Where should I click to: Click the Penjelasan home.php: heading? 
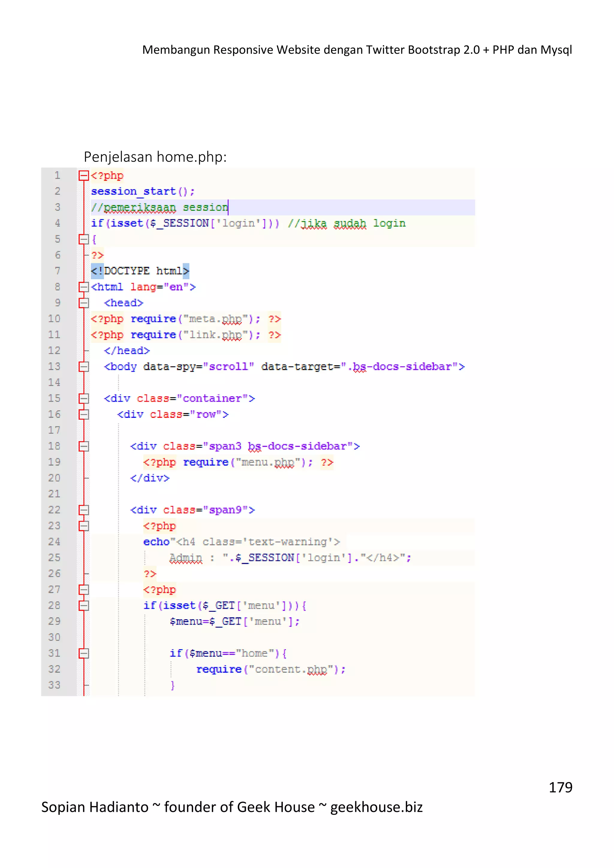[155, 156]
